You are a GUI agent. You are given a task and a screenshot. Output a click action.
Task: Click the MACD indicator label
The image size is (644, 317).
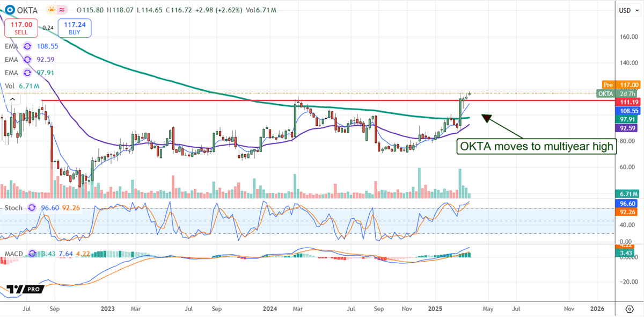pyautogui.click(x=15, y=253)
